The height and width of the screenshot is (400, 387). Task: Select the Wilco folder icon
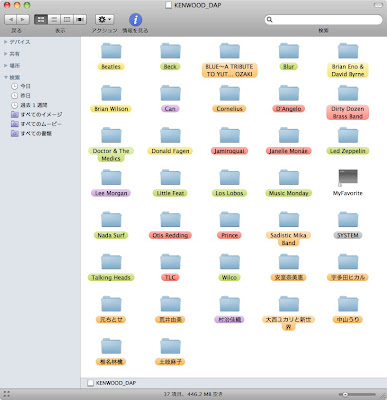[230, 262]
